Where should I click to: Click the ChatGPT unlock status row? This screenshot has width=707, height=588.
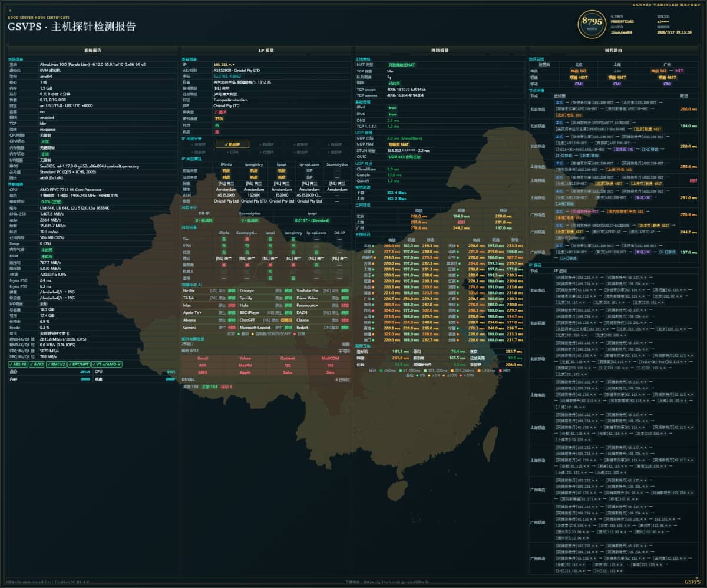pos(266,320)
